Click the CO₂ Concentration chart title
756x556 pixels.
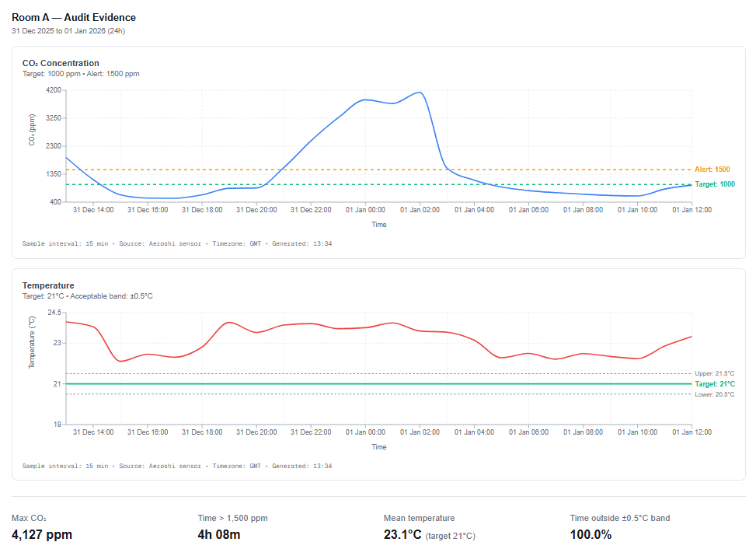[x=61, y=63]
